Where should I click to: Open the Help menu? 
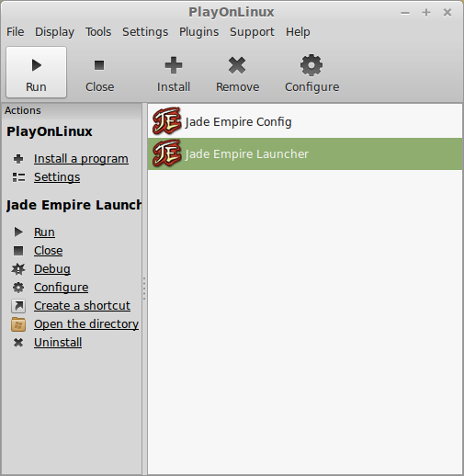pos(298,32)
